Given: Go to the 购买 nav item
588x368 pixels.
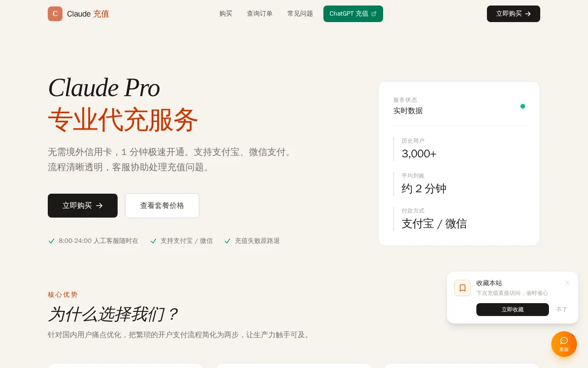Looking at the screenshot, I should pos(226,14).
